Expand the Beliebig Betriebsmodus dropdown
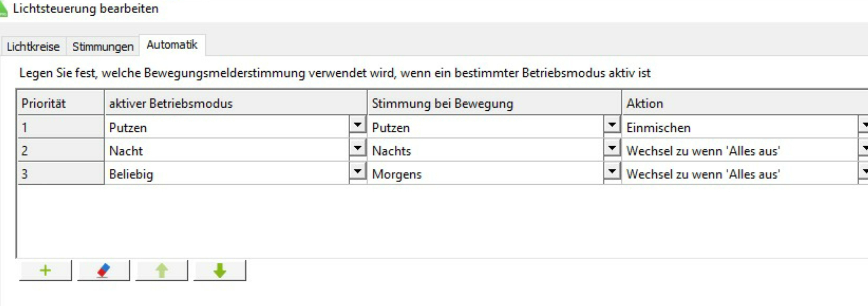Image resolution: width=868 pixels, height=306 pixels. 358,172
